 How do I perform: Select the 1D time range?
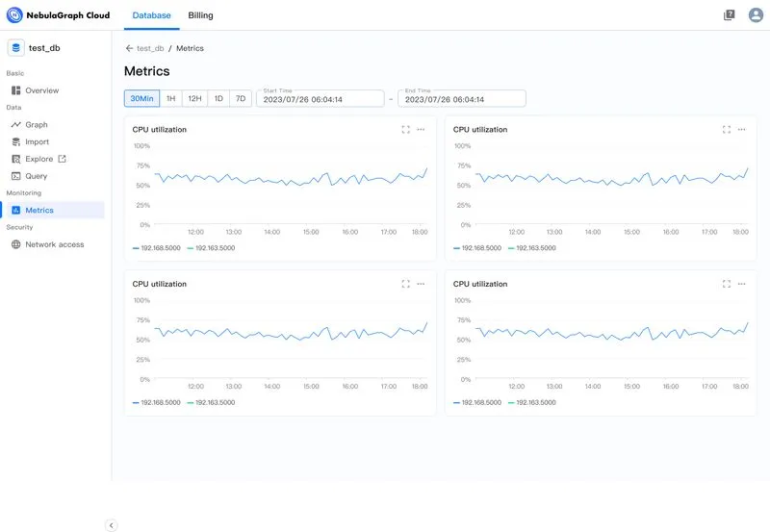pyautogui.click(x=219, y=98)
